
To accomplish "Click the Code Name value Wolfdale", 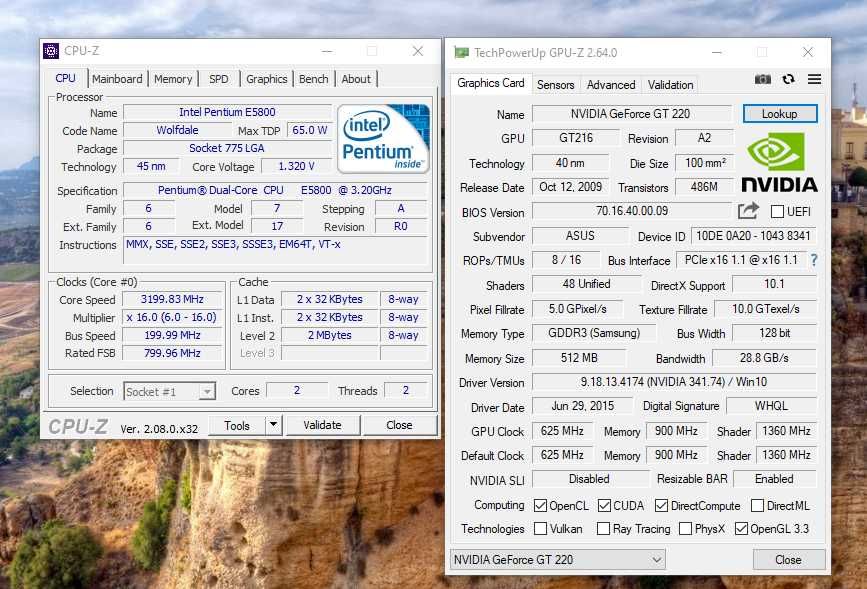I will pos(177,131).
